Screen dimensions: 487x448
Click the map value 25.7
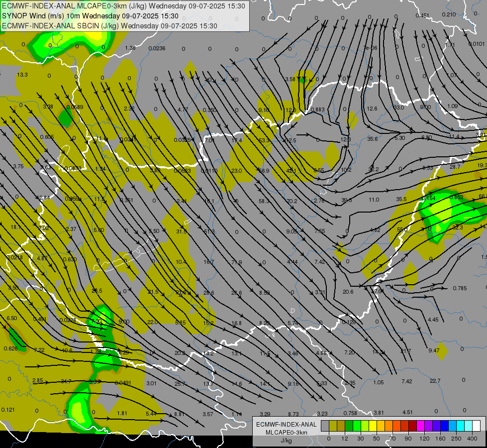pos(180,384)
